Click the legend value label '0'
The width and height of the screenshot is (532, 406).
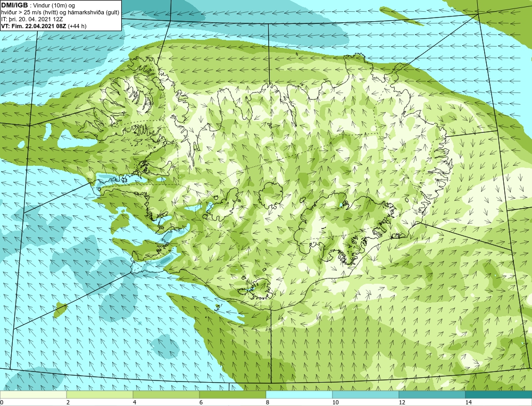point(2,402)
